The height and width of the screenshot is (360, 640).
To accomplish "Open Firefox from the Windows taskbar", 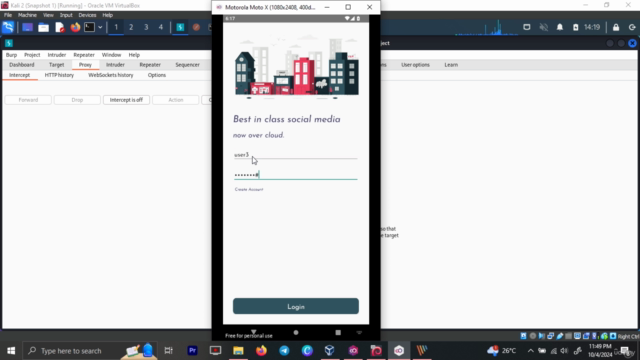I will [x=261, y=351].
